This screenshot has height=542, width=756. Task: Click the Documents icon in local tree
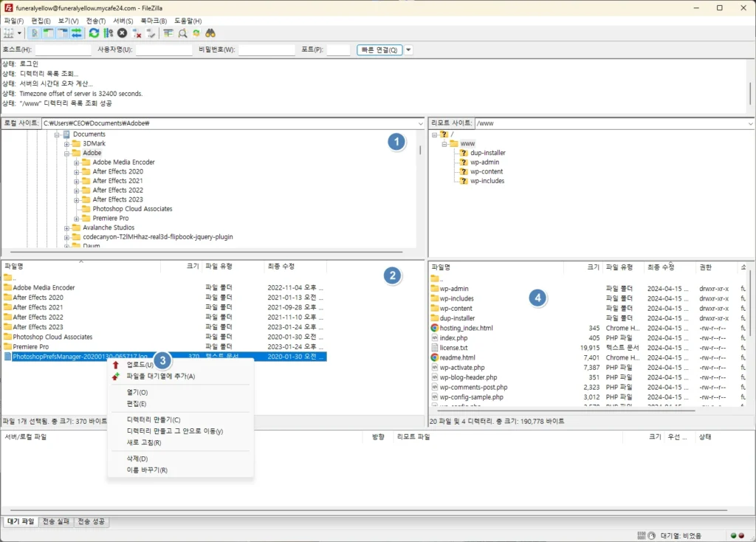pos(66,134)
